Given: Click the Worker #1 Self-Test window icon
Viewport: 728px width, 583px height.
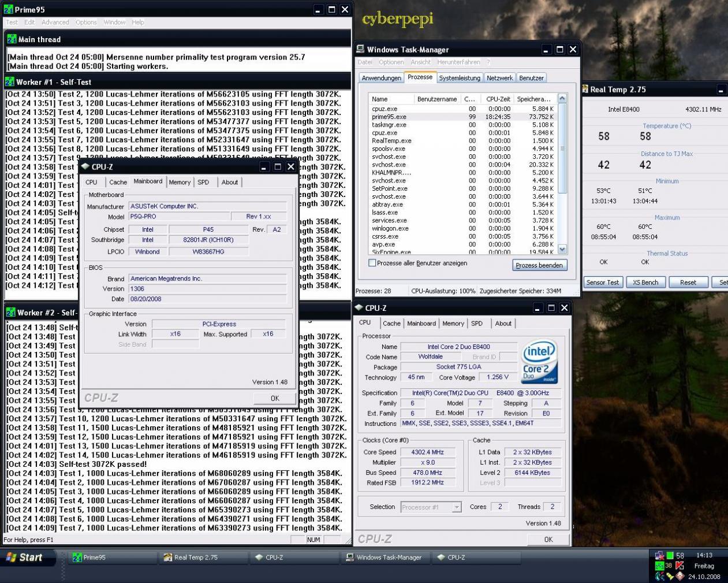Looking at the screenshot, I should tap(10, 82).
